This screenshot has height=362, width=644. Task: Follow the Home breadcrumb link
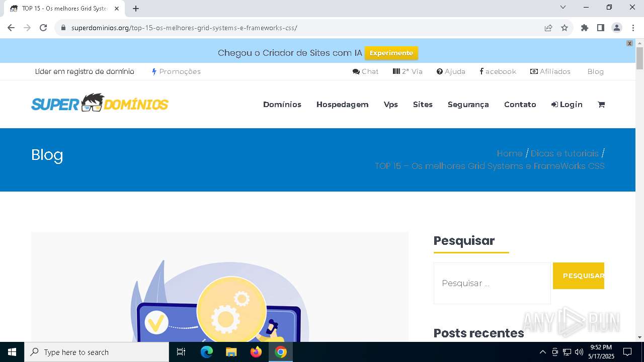510,153
